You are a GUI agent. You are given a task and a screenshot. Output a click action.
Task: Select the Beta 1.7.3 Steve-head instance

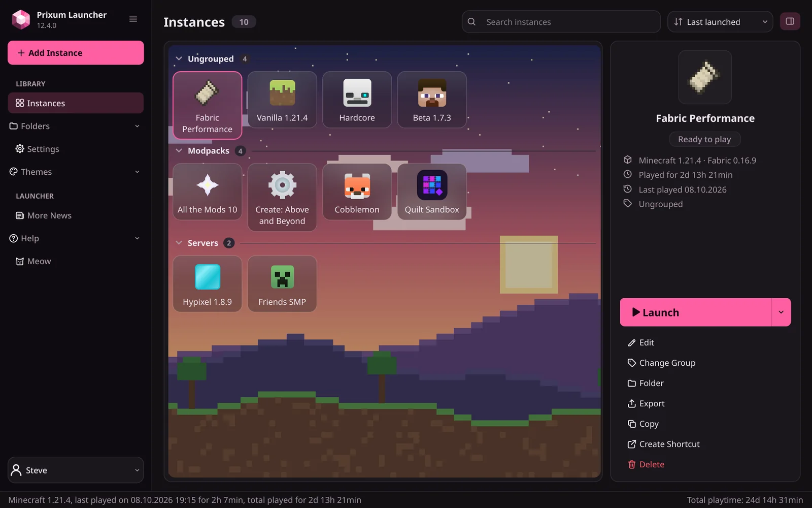[x=432, y=100]
